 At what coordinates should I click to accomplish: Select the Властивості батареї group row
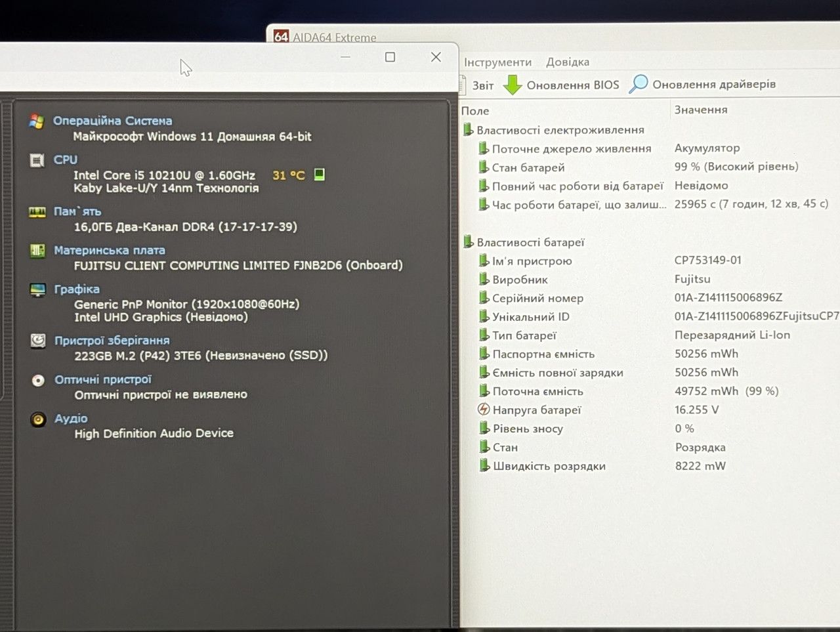pos(523,242)
